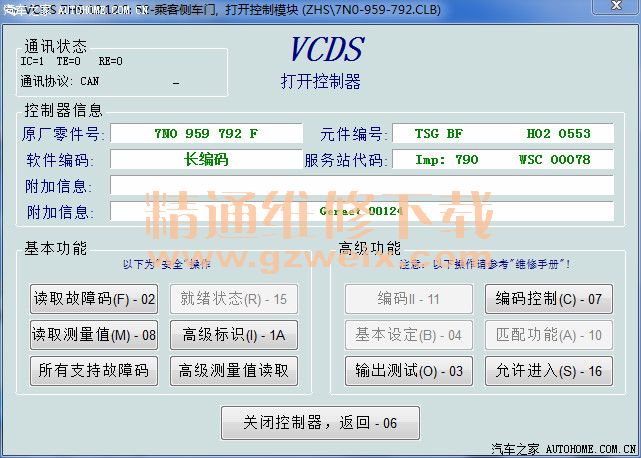Open 高级标识(I) - 1A advanced ID
Screen dimensions: 641x458
click(x=234, y=335)
